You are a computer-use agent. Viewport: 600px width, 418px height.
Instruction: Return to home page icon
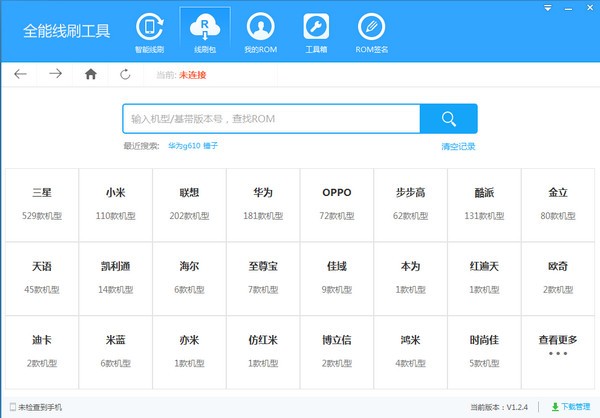coord(91,74)
